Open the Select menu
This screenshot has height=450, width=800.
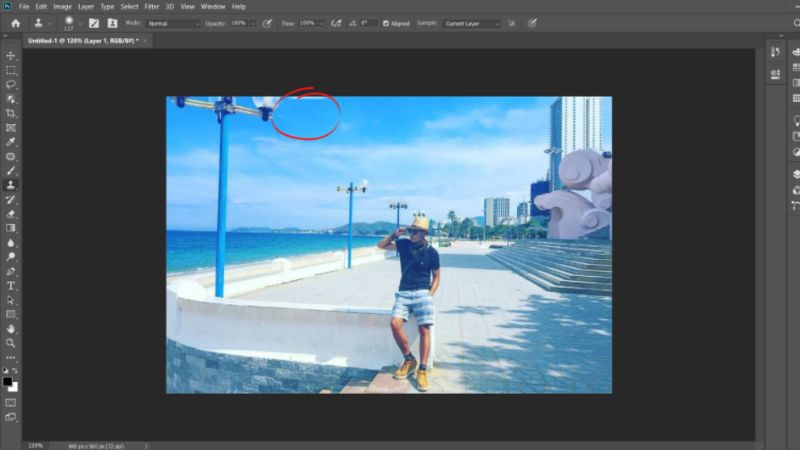[130, 7]
